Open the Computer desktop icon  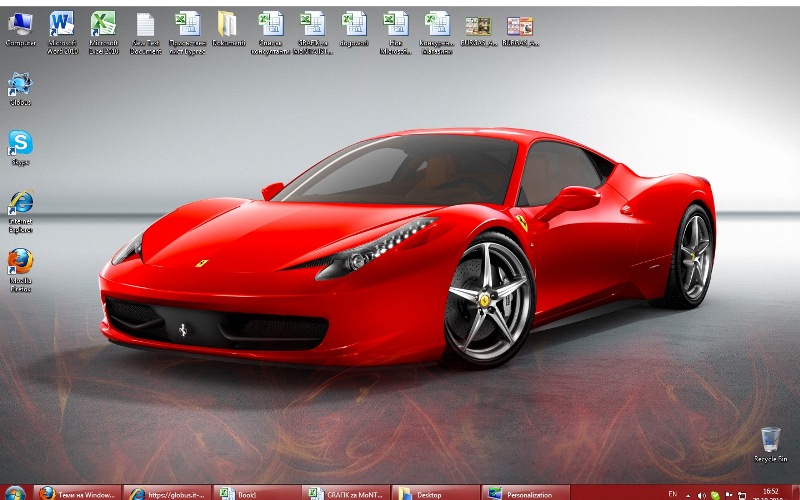pyautogui.click(x=21, y=26)
